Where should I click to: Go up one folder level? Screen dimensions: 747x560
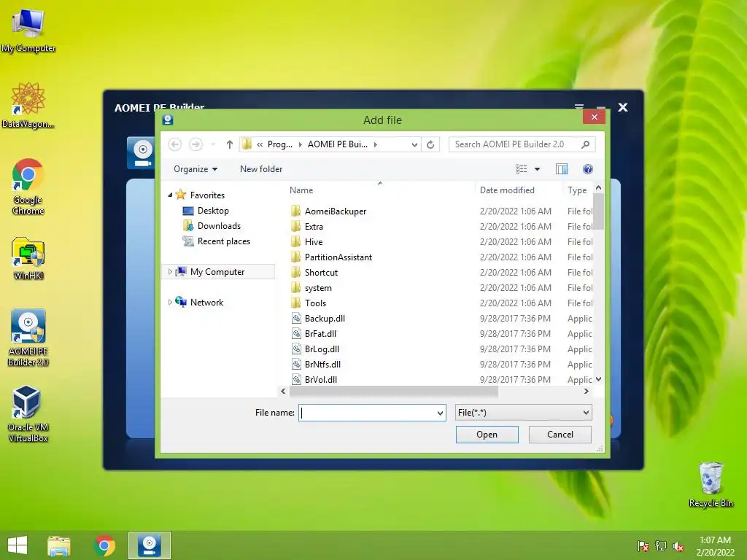click(x=230, y=144)
